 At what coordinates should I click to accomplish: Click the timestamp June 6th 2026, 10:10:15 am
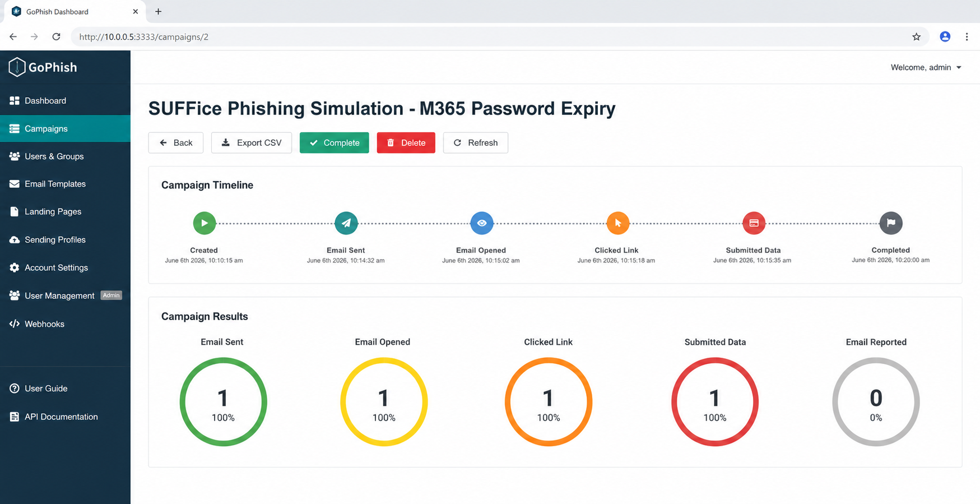pos(204,260)
